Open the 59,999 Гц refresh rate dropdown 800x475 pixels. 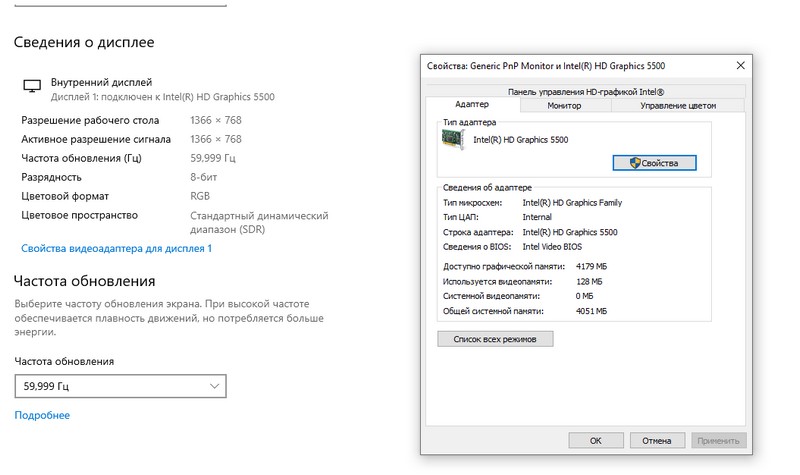(x=120, y=385)
